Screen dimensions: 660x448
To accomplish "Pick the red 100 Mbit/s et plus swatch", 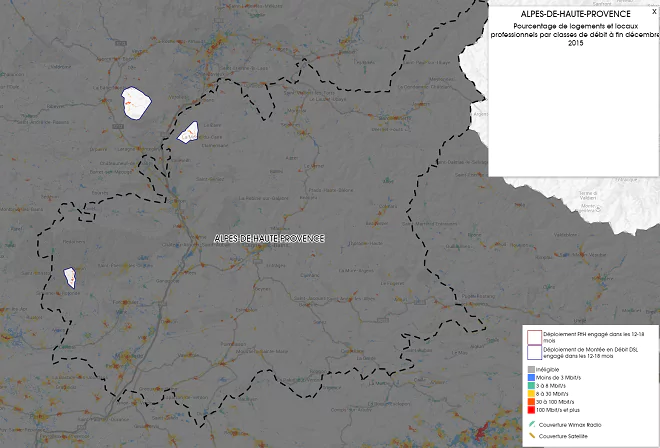I will [x=530, y=410].
